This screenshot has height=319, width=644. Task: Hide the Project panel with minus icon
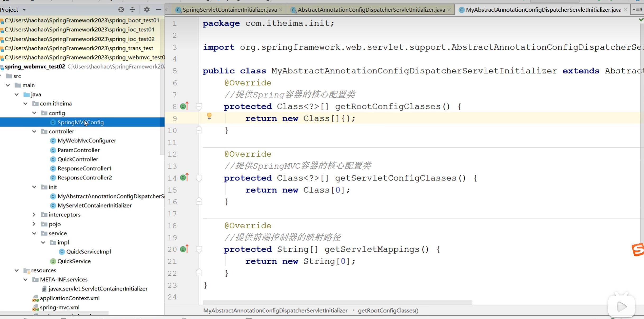pos(158,10)
